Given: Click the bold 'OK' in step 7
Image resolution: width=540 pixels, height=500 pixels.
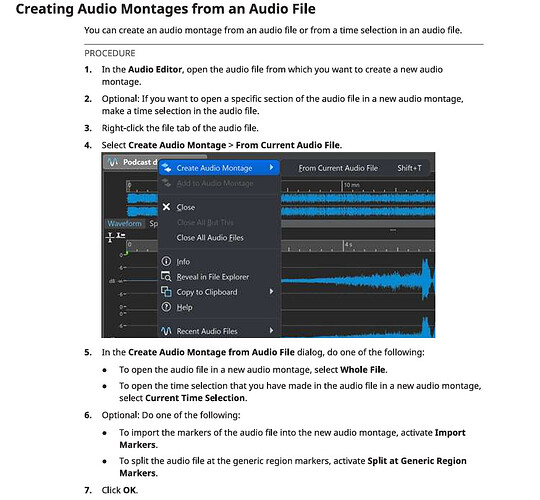Looking at the screenshot, I should pyautogui.click(x=129, y=490).
